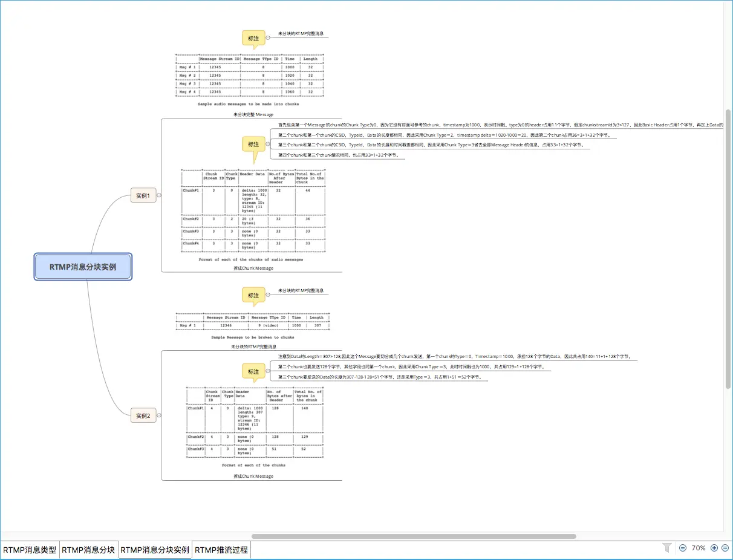Select the 实例2 topic node
This screenshot has height=560, width=733.
(143, 415)
